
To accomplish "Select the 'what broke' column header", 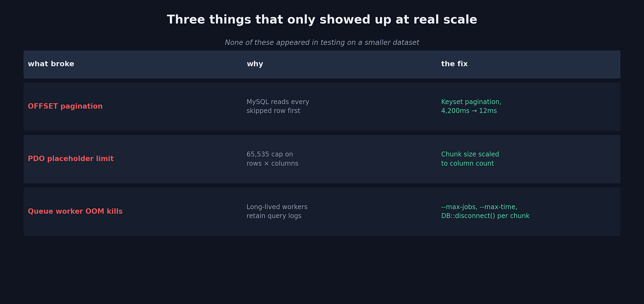I will click(51, 64).
